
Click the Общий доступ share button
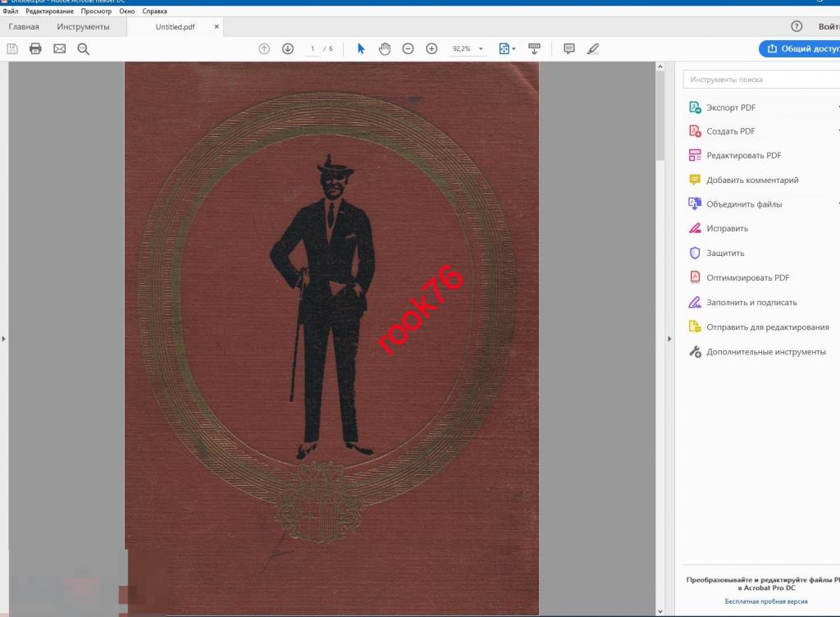tap(801, 48)
